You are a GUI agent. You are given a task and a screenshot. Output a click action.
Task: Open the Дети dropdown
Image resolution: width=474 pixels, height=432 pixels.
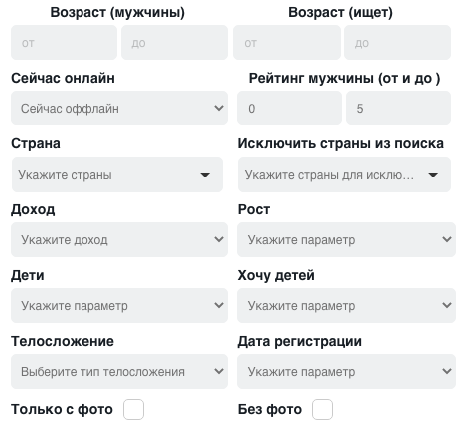tap(119, 305)
